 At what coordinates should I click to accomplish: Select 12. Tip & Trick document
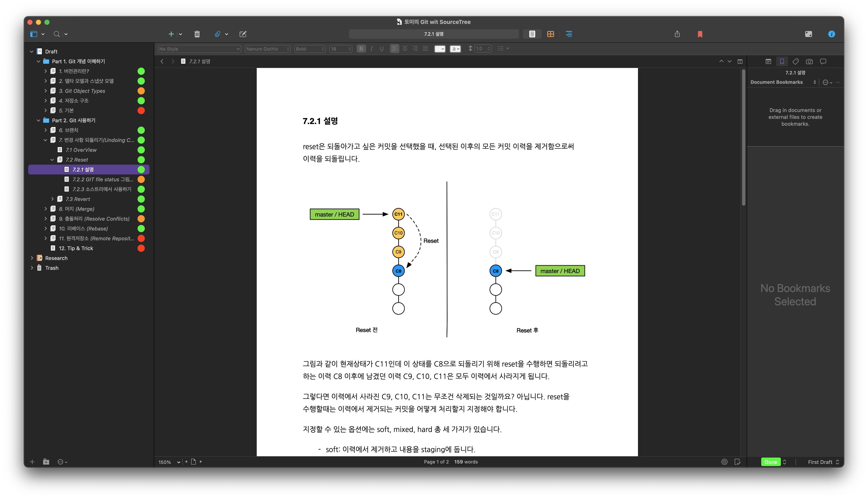[x=89, y=248]
